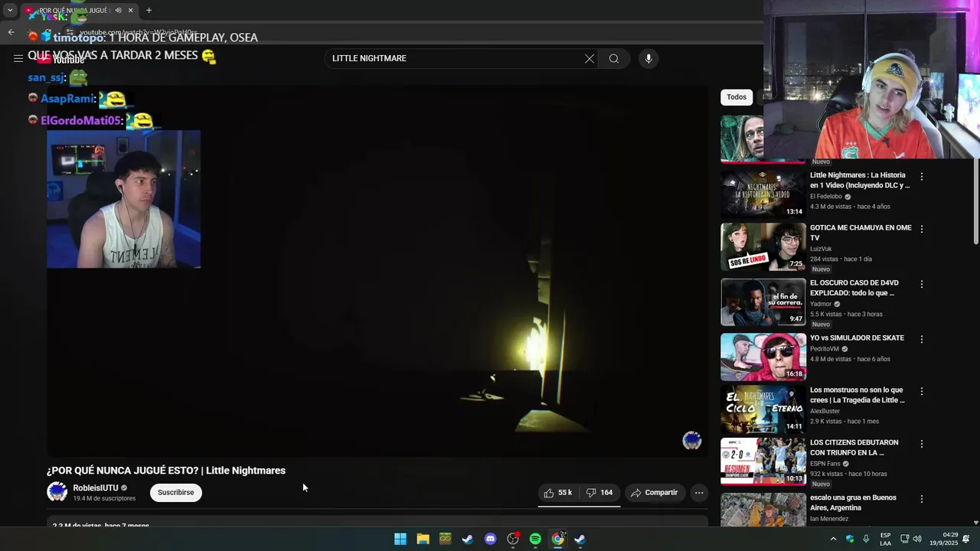View site information icon in the address bar
This screenshot has height=551, width=980.
(70, 32)
